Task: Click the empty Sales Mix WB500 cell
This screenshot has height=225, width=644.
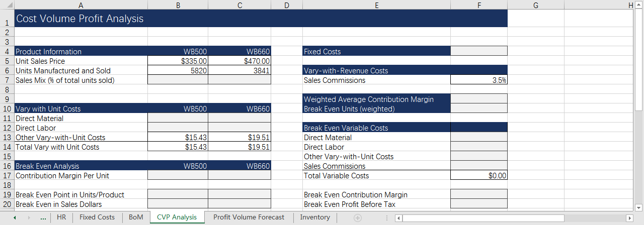Action: [x=178, y=80]
